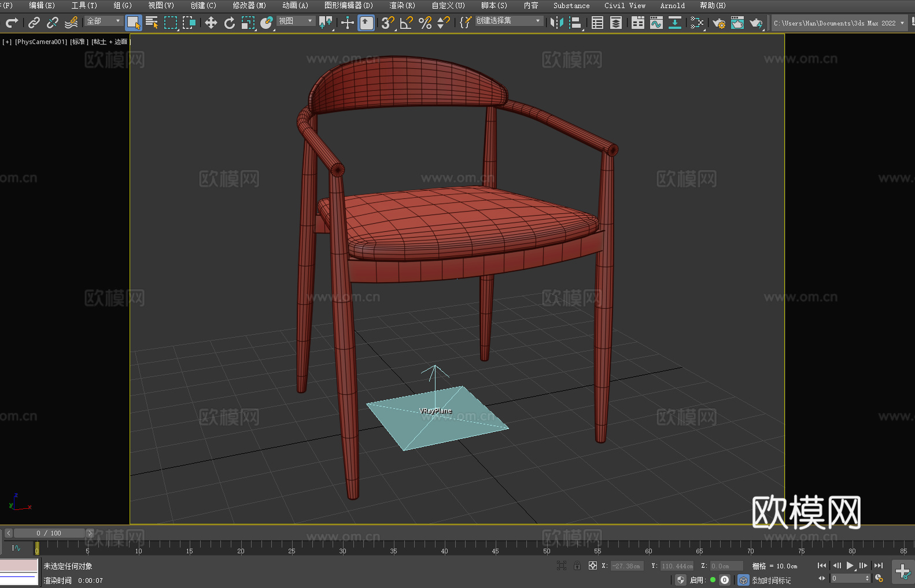This screenshot has height=588, width=915.
Task: Toggle the Selection Lock icon
Action: pyautogui.click(x=577, y=565)
